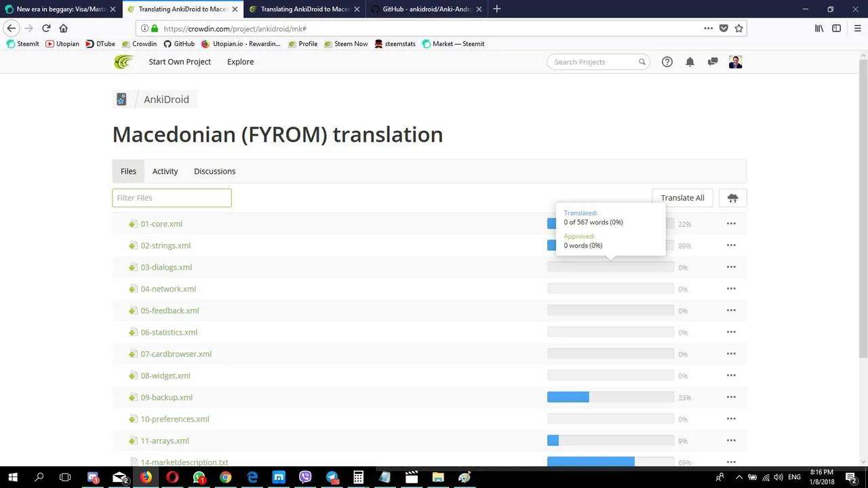Image resolution: width=868 pixels, height=488 pixels.
Task: Open more options for 04-network.xml
Action: 731,289
